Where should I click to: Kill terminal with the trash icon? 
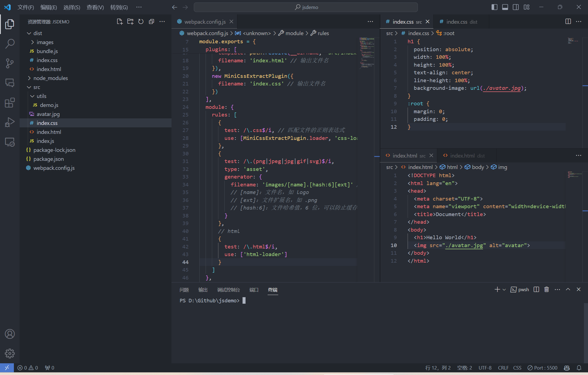pos(546,290)
